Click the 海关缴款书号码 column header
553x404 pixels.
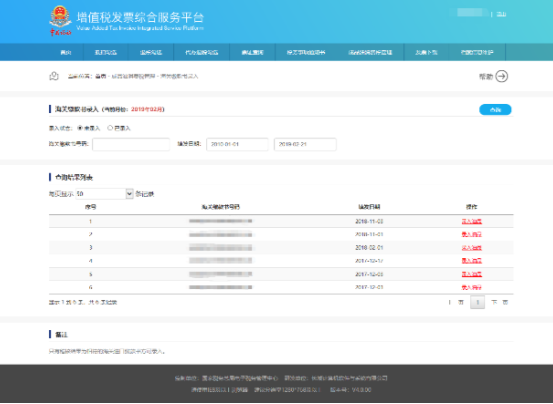pos(221,207)
